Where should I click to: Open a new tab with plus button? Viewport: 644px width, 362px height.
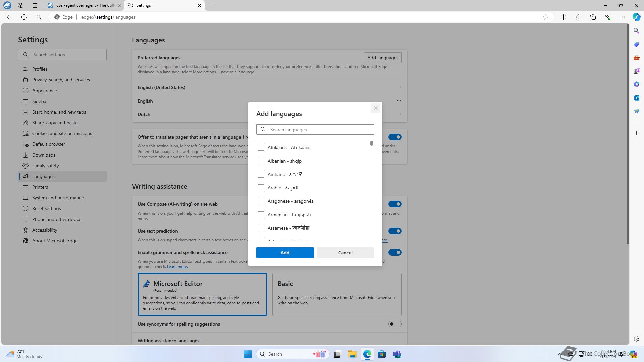tap(212, 5)
